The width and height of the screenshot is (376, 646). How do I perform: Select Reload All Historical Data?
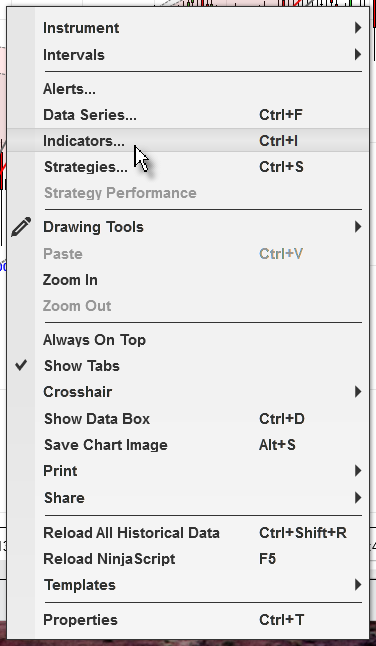[x=188, y=533]
